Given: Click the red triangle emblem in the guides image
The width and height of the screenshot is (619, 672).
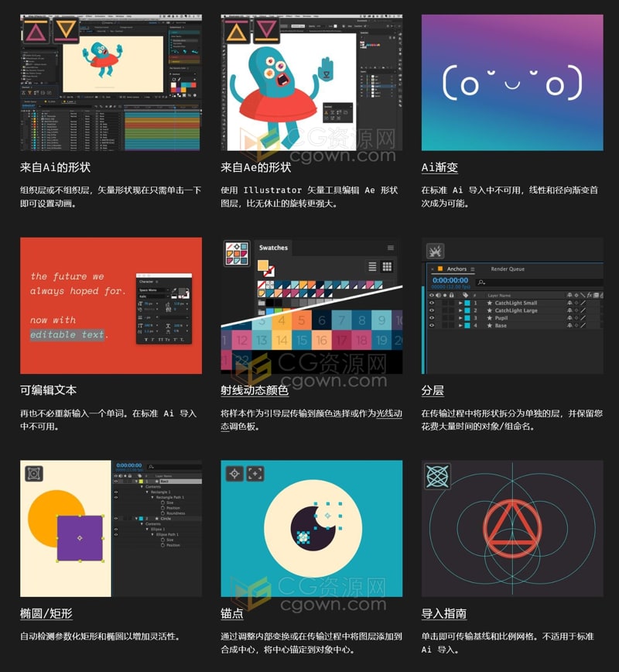Looking at the screenshot, I should (x=512, y=528).
